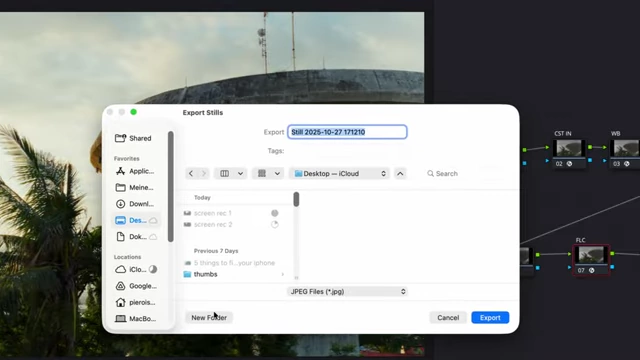
Task: Select Google Drive under Locations
Action: 137,286
